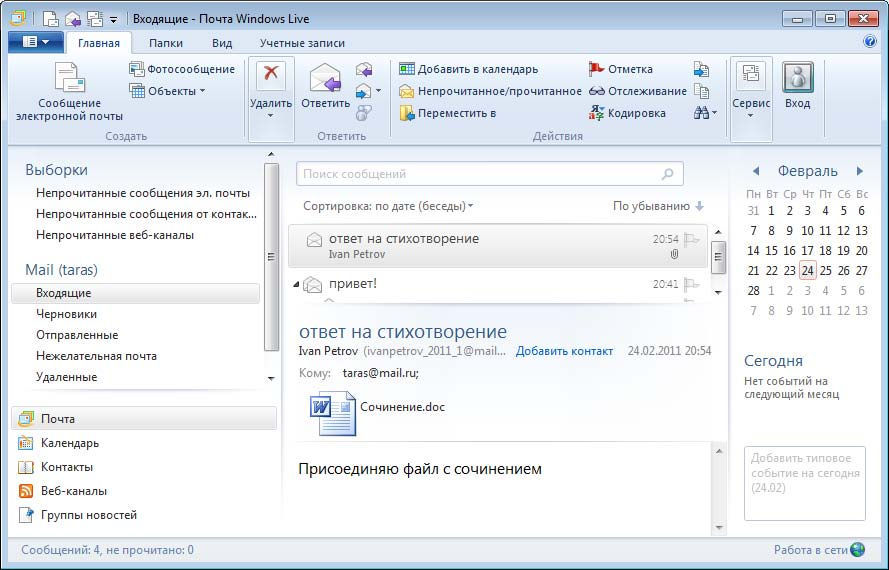The image size is (889, 570).
Task: Open the Учетные записи tab
Action: [x=302, y=43]
